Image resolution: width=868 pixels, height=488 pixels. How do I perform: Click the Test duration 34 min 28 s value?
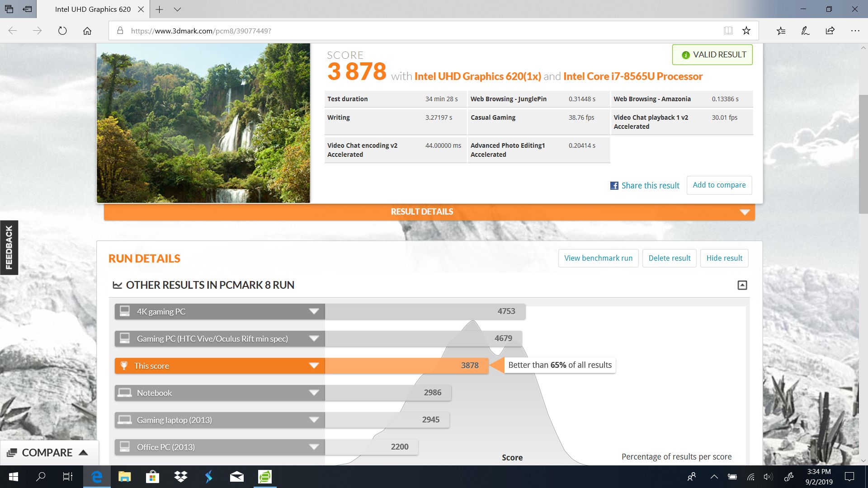[442, 99]
